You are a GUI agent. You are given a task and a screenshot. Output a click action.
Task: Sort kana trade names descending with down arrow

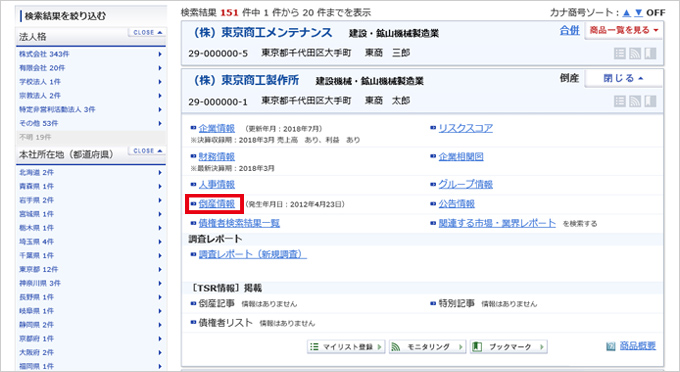pyautogui.click(x=638, y=13)
